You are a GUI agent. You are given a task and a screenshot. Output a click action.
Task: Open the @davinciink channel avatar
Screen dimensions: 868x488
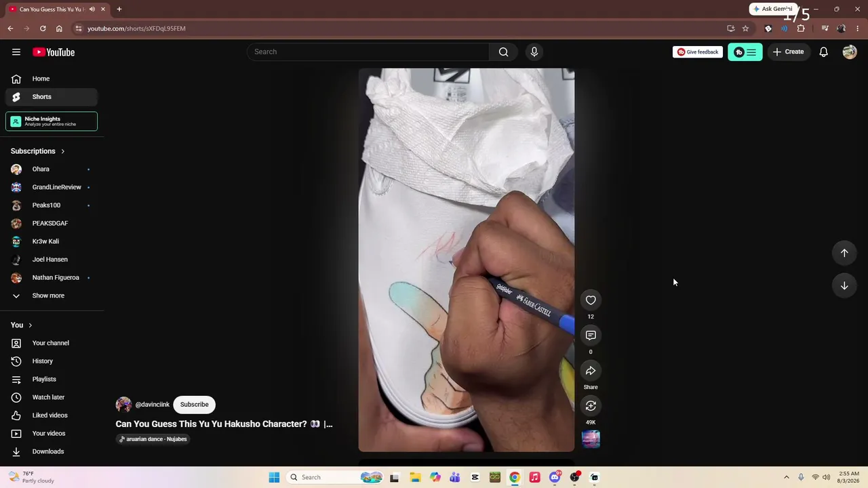[x=123, y=405]
